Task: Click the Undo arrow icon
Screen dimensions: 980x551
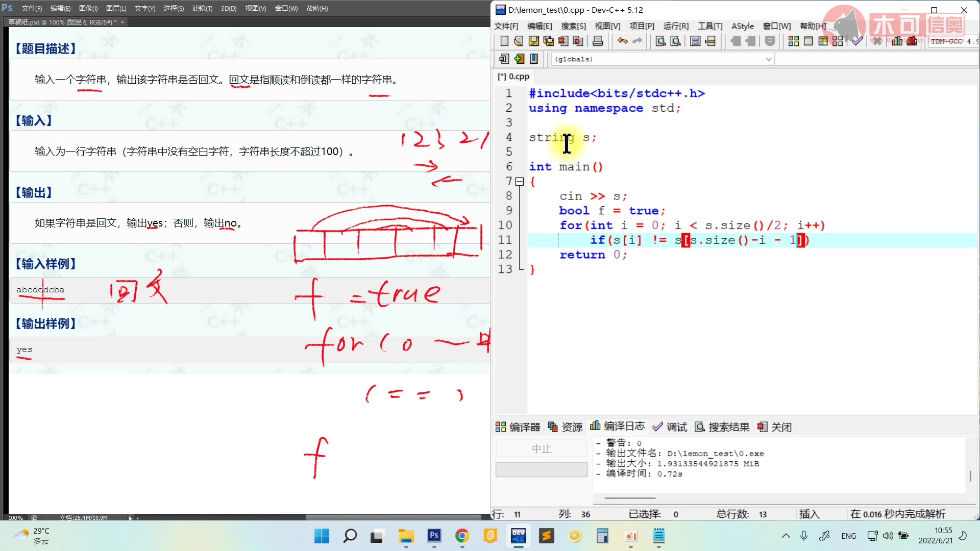Action: pos(622,41)
